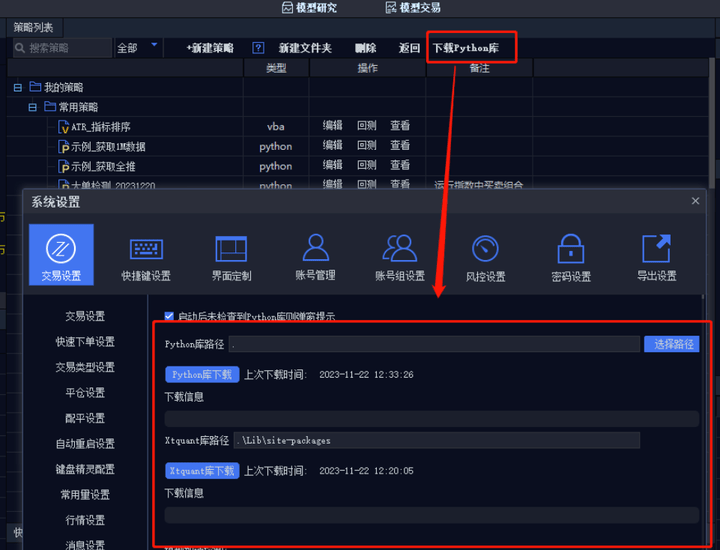
Task: Click the 类型 column header
Action: click(x=276, y=68)
